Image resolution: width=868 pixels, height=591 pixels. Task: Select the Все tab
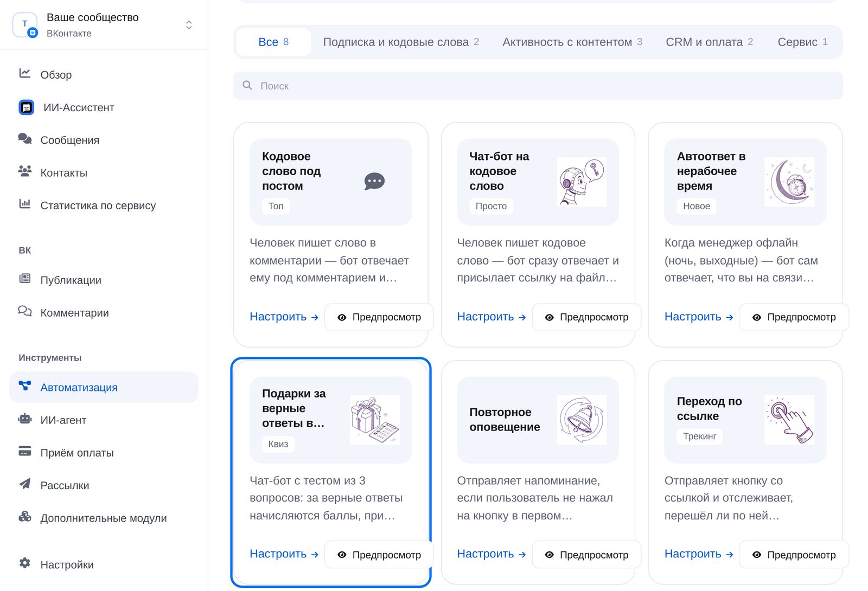click(x=273, y=42)
